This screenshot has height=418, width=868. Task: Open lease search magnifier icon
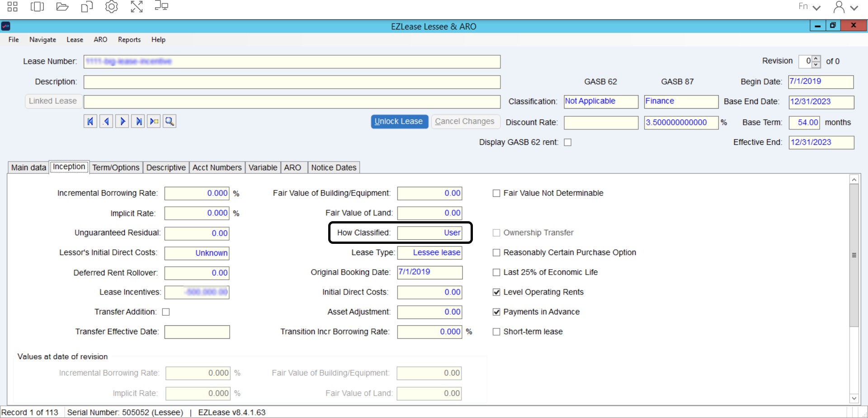[170, 121]
